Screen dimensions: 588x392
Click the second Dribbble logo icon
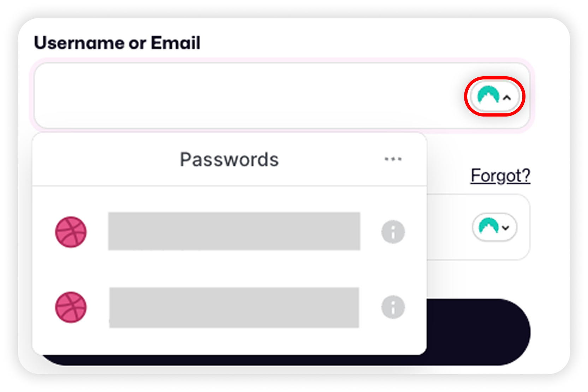(x=71, y=307)
